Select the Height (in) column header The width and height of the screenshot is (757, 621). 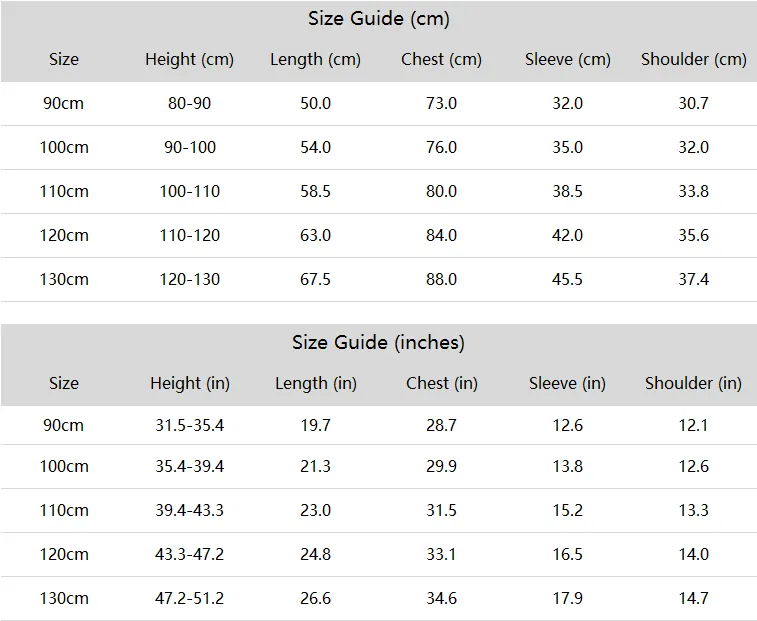coord(190,383)
